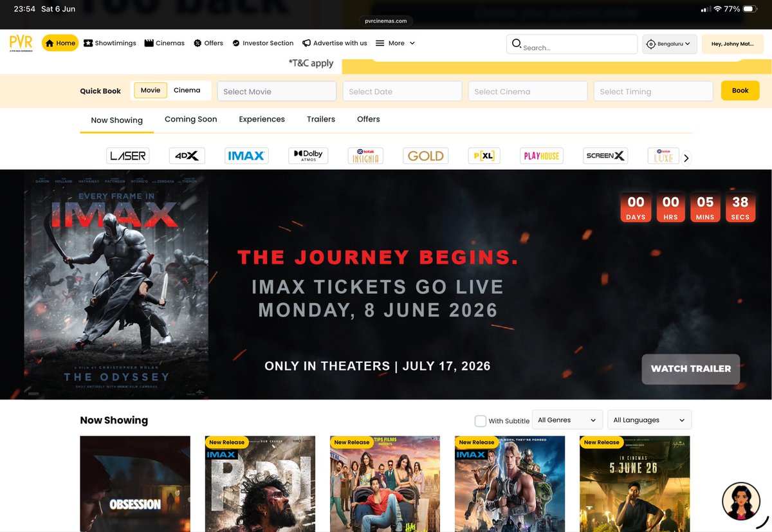
Task: Open Showtimings in the navigation bar
Action: click(110, 43)
